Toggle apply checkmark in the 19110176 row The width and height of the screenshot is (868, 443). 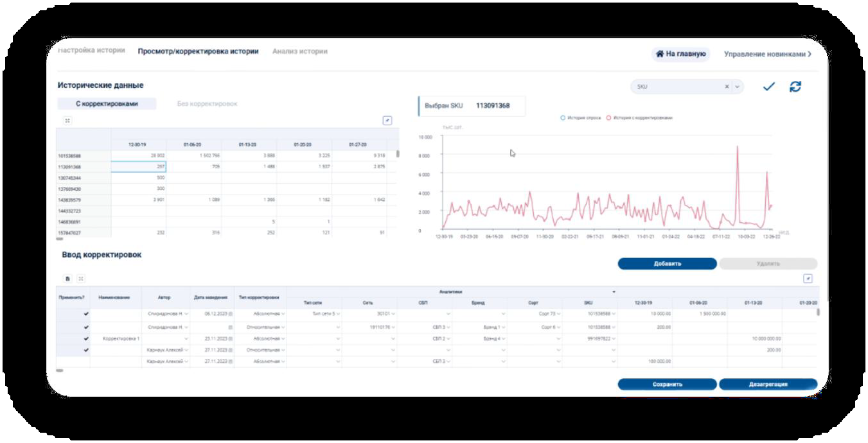[x=86, y=327]
